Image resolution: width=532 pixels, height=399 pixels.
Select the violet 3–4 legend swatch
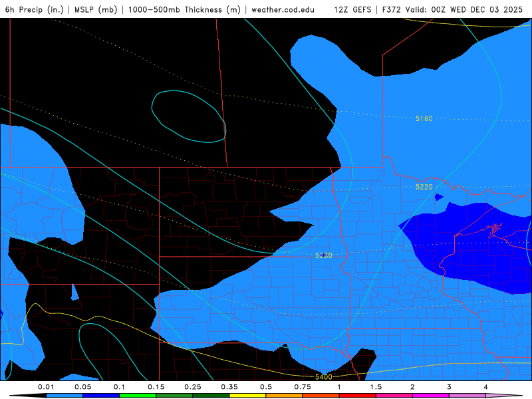click(x=467, y=396)
